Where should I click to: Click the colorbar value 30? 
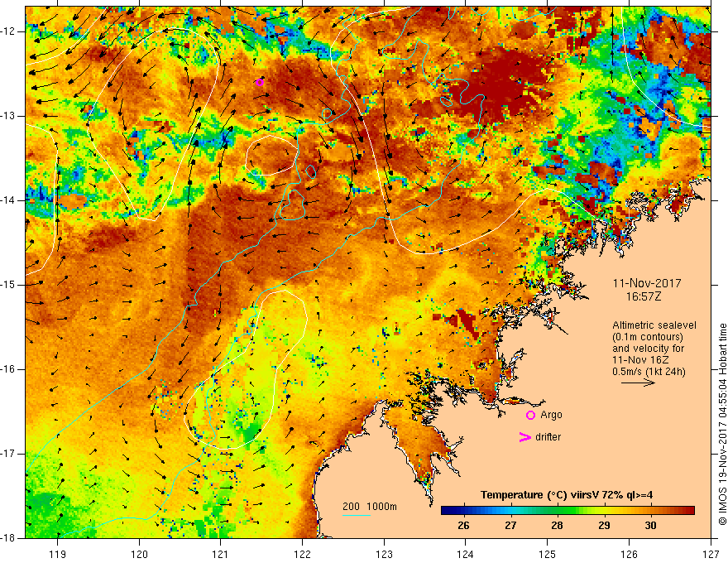pos(650,526)
